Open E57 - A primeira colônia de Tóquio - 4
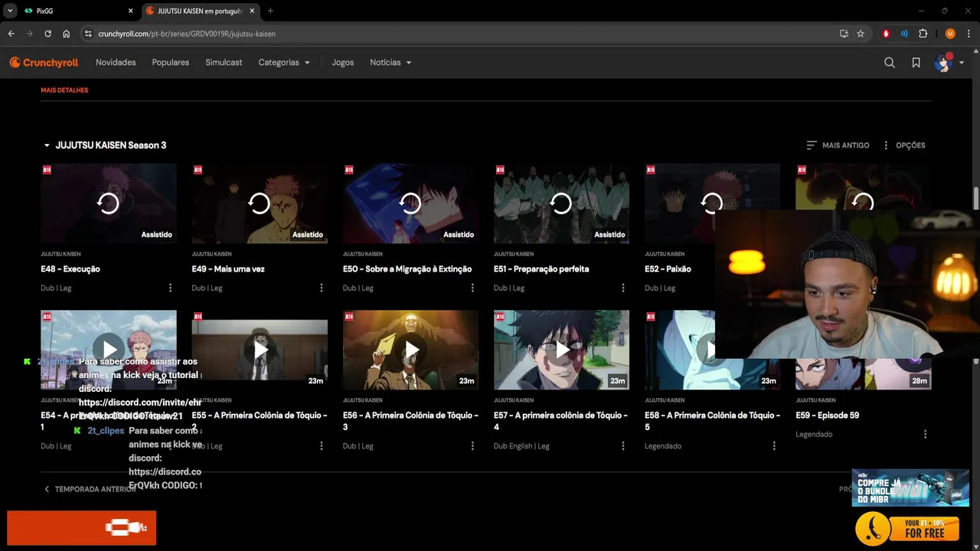 (561, 421)
